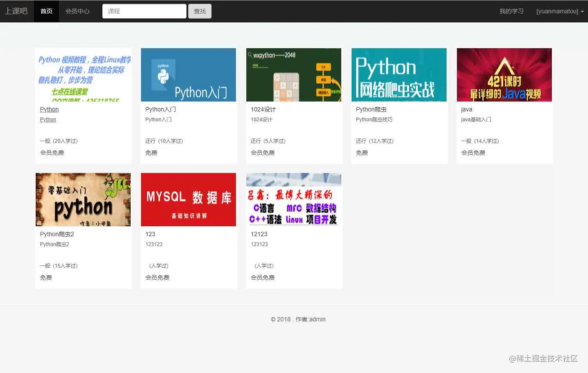Open the MYSQL 数据库 course thumbnail
Viewport: 588px width, 373px height.
[x=188, y=200]
